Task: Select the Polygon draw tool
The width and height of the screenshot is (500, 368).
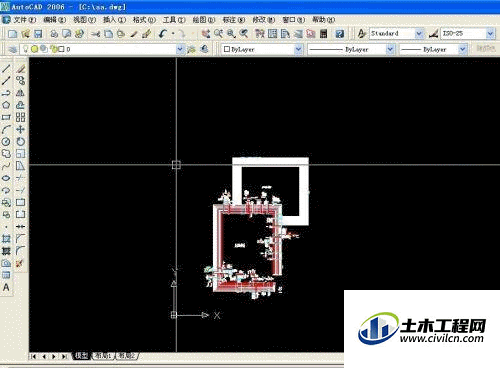Action: [x=6, y=105]
